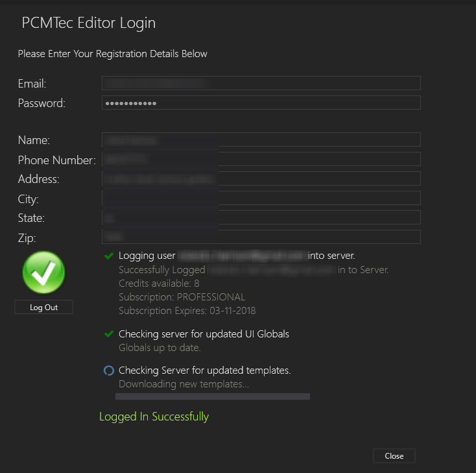
Task: Click the template download progress bar
Action: [213, 396]
